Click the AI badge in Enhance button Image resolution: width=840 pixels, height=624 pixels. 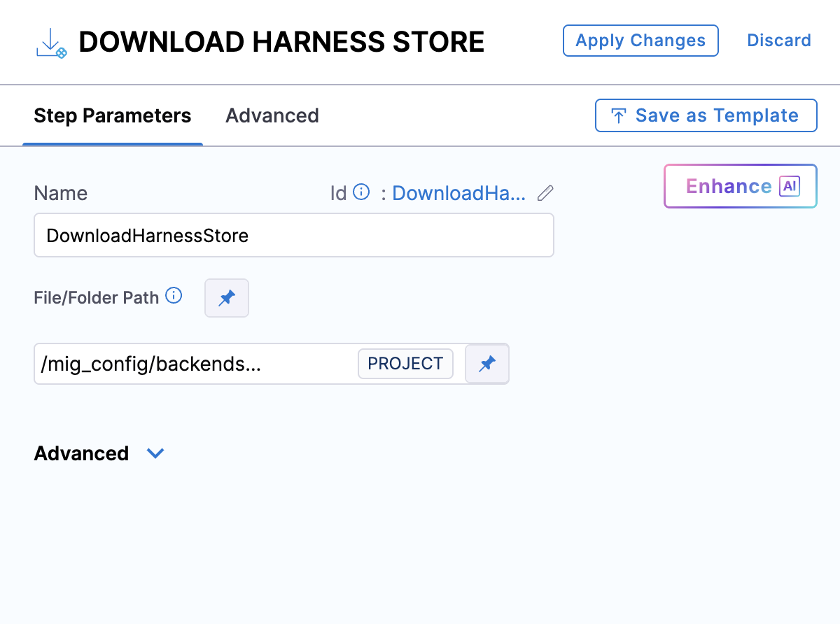(790, 186)
